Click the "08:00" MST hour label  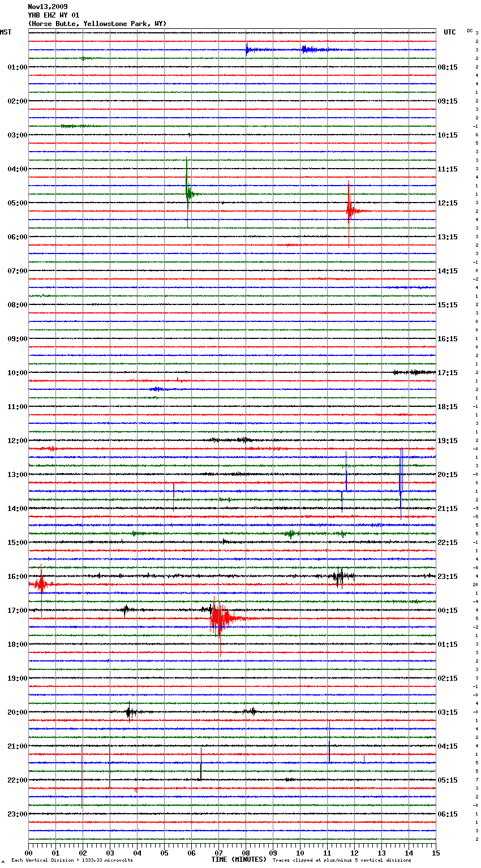(18, 305)
